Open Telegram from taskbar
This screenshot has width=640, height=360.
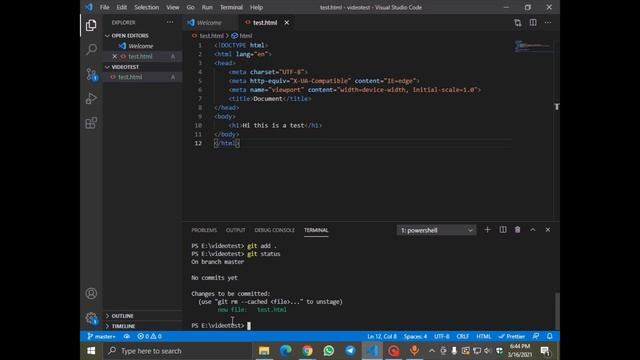click(x=350, y=351)
